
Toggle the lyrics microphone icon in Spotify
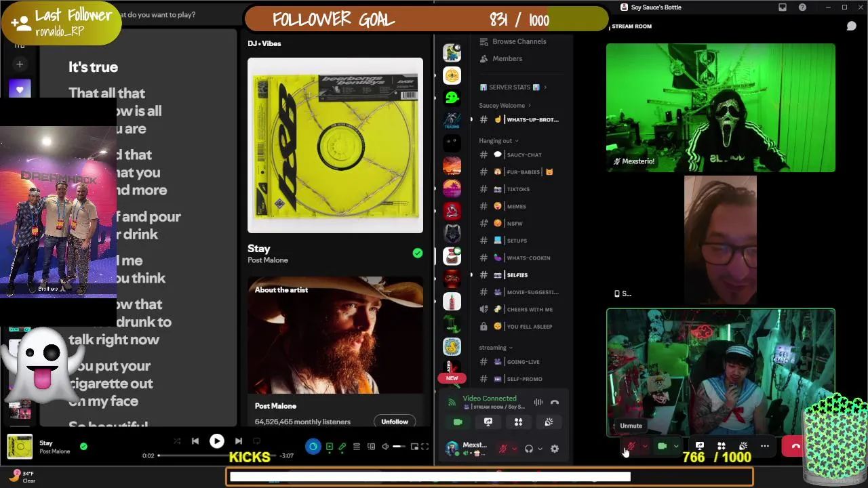point(342,447)
